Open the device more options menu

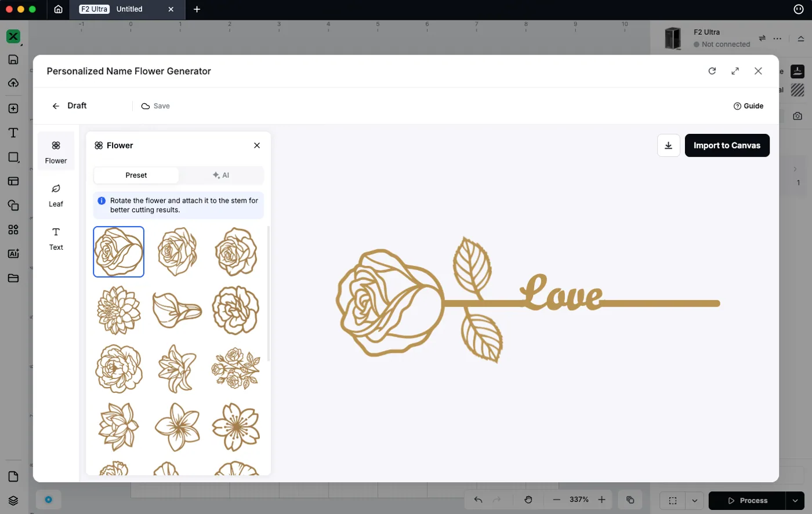coord(777,38)
